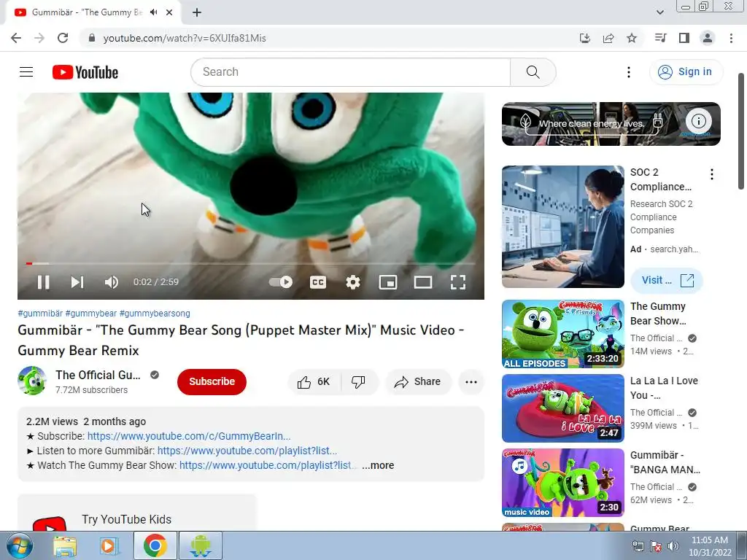Open more actions menu beside Share

point(471,381)
